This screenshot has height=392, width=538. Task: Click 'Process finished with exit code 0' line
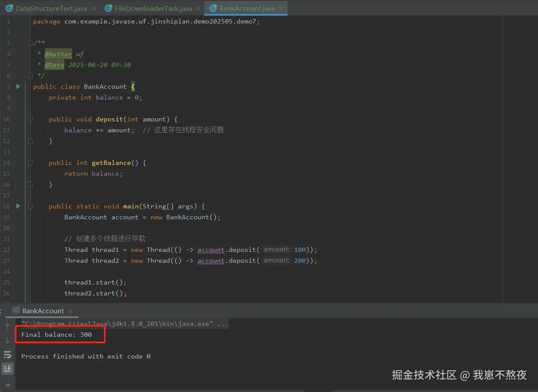pyautogui.click(x=86, y=356)
